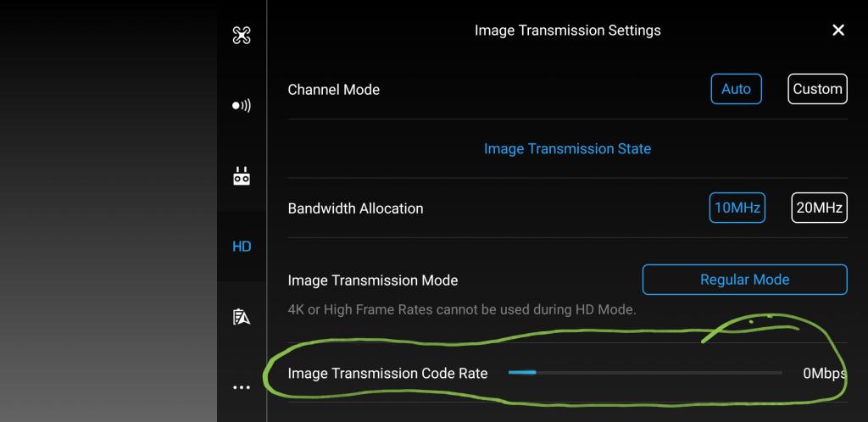This screenshot has height=422, width=868.
Task: Open remote controller settings icon
Action: coord(242,176)
